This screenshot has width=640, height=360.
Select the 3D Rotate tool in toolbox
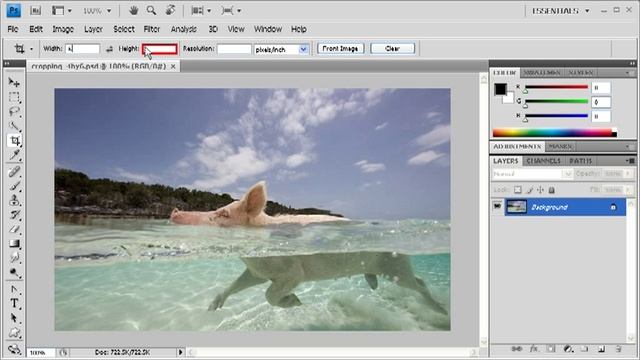tap(14, 349)
